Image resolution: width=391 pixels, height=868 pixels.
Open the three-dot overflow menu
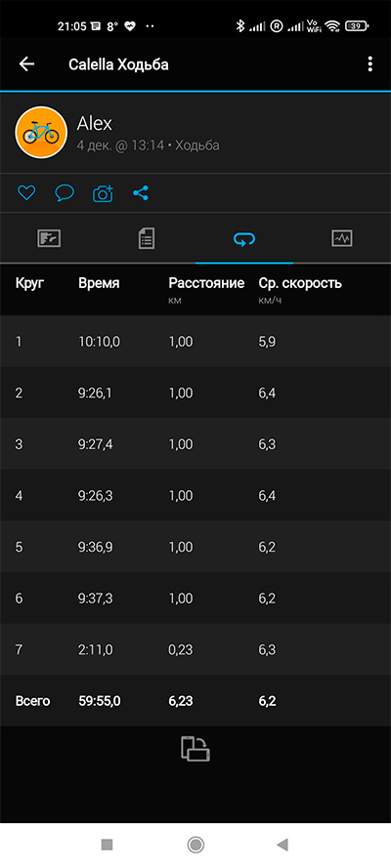pyautogui.click(x=369, y=64)
